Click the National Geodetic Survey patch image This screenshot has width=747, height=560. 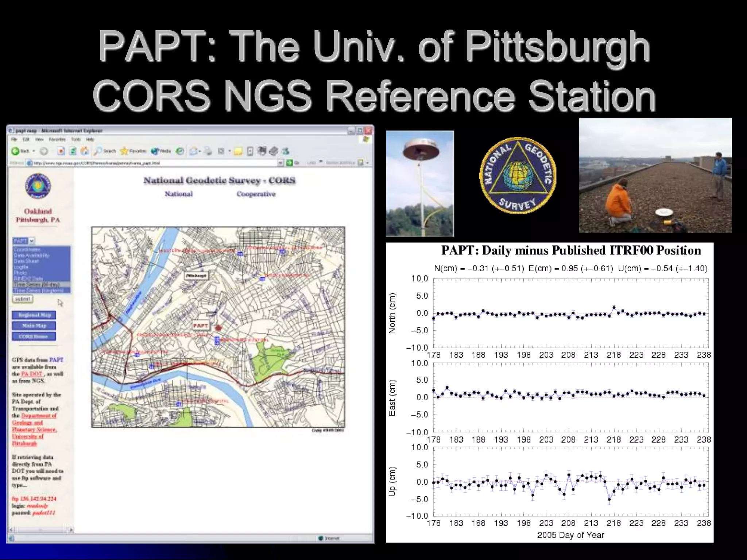[x=518, y=175]
